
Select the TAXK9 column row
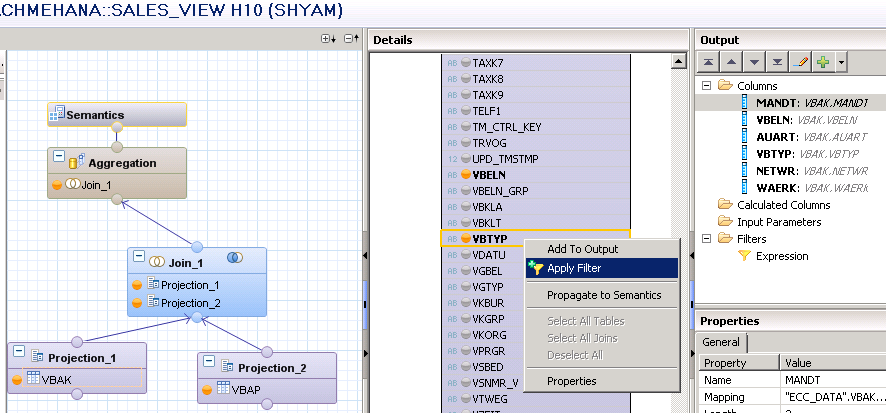click(x=536, y=94)
